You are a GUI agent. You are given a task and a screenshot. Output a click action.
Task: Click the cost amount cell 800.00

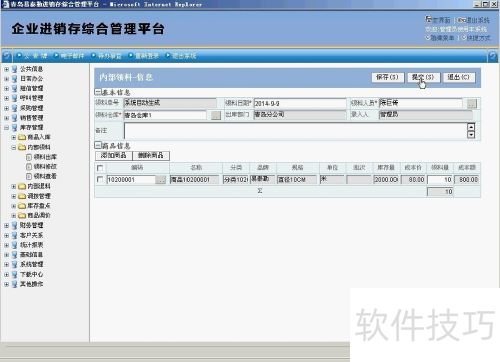(467, 180)
